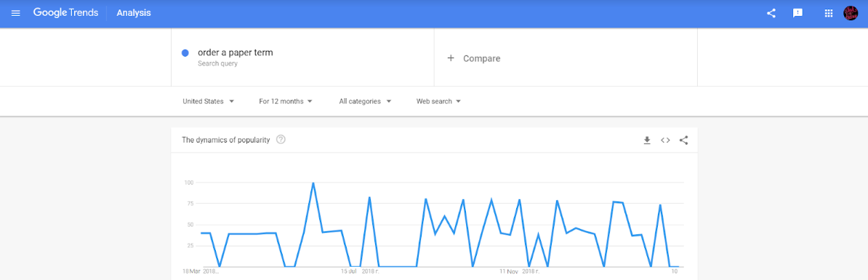Expand the United States region dropdown
The image size is (868, 280).
209,101
